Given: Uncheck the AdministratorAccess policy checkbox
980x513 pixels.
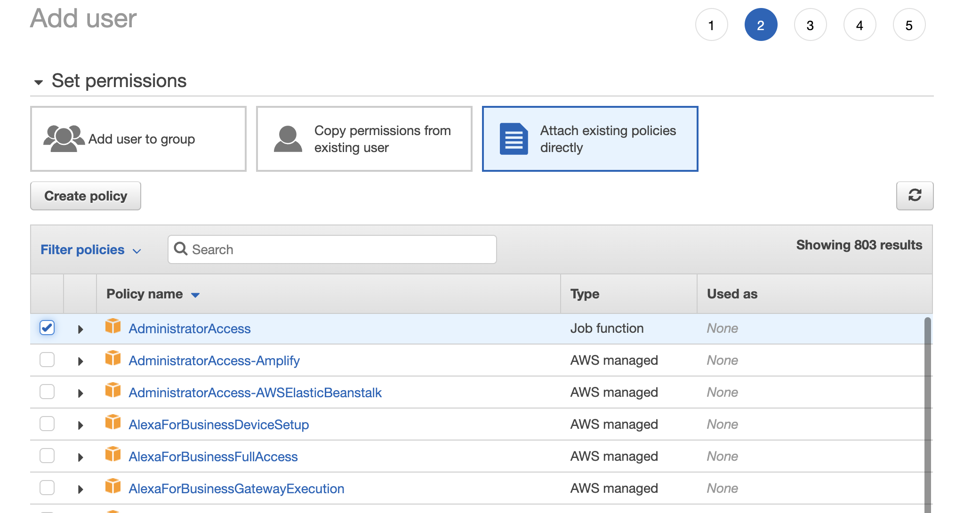Looking at the screenshot, I should (x=47, y=328).
